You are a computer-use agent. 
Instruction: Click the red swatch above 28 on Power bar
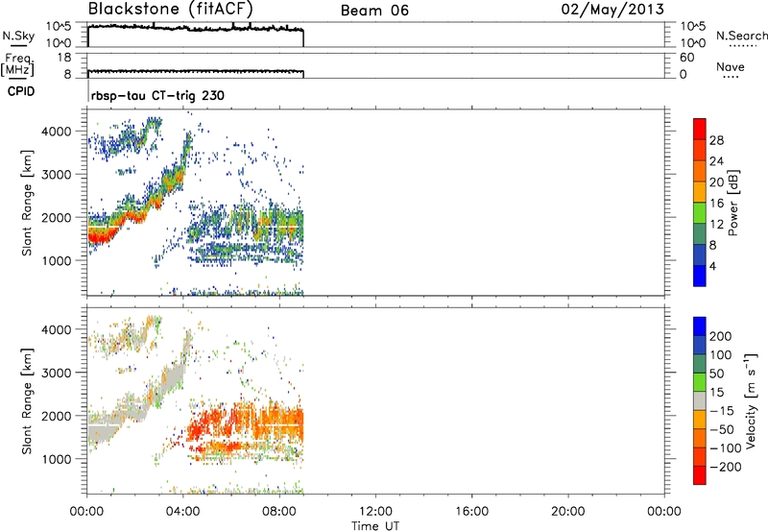coord(700,129)
